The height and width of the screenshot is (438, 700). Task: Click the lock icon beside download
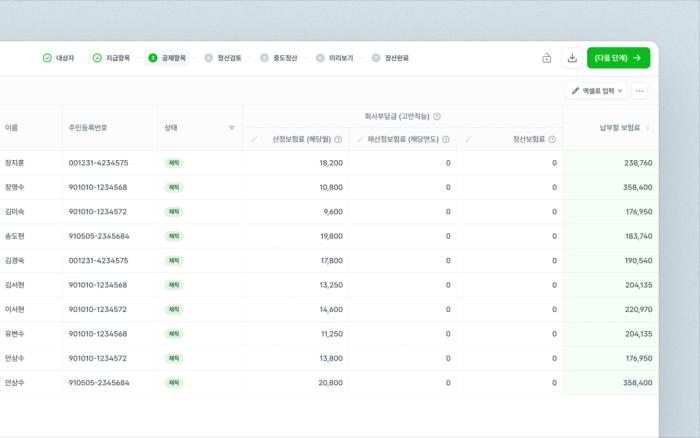[x=546, y=58]
